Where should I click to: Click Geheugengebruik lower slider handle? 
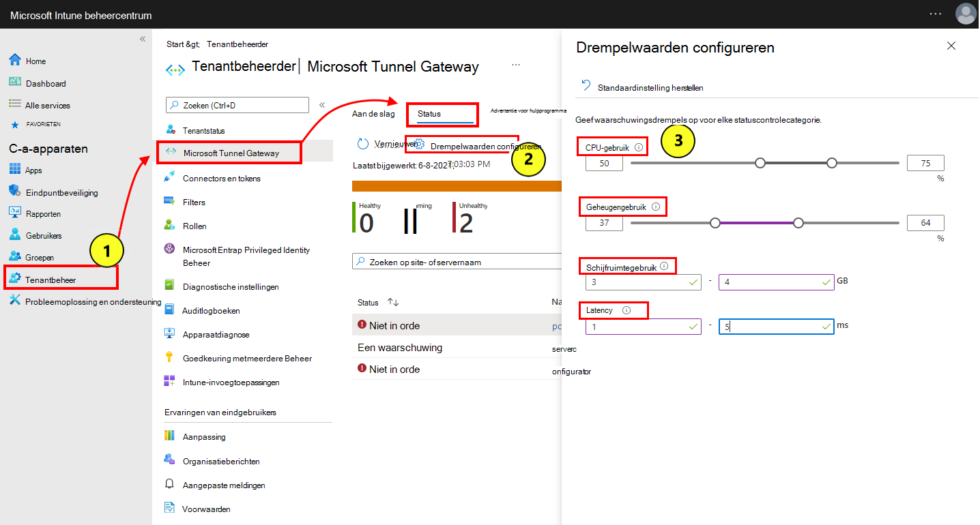coord(715,222)
